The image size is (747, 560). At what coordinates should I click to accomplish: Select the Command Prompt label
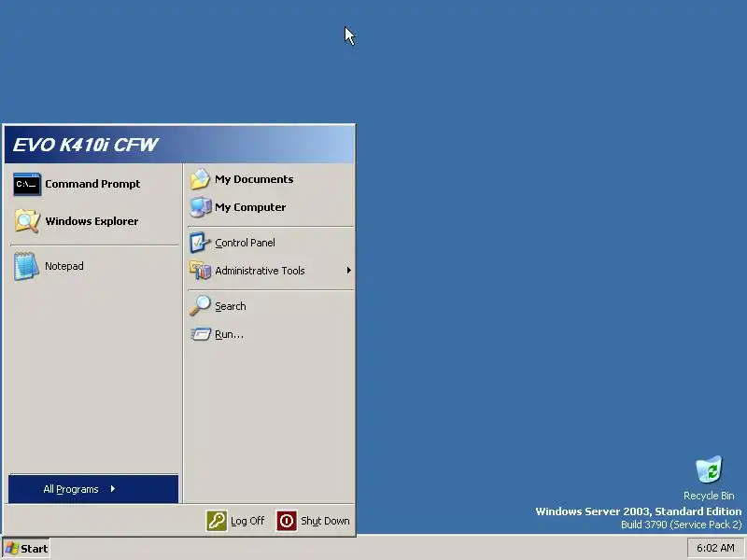92,184
